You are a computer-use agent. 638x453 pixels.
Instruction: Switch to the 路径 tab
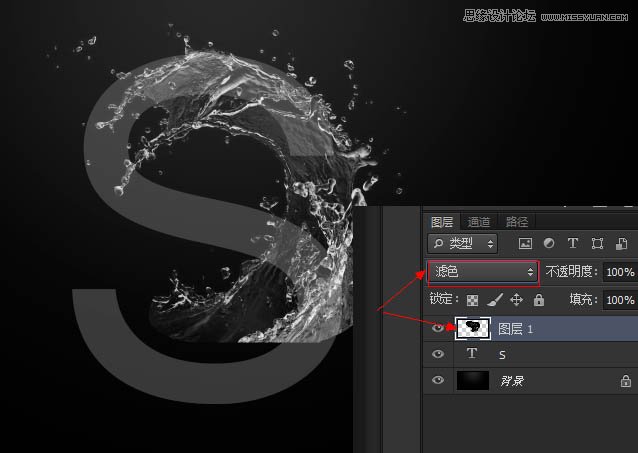tap(517, 222)
